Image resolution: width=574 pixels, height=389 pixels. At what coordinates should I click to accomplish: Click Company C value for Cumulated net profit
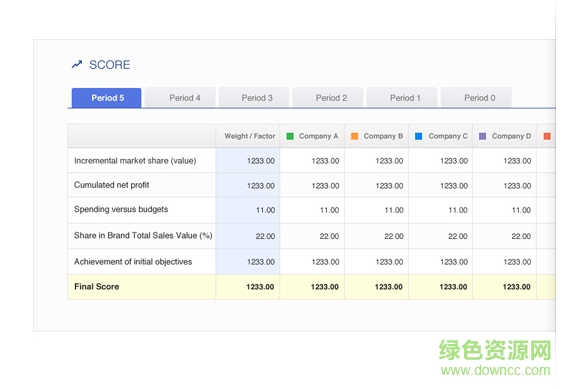pos(454,186)
